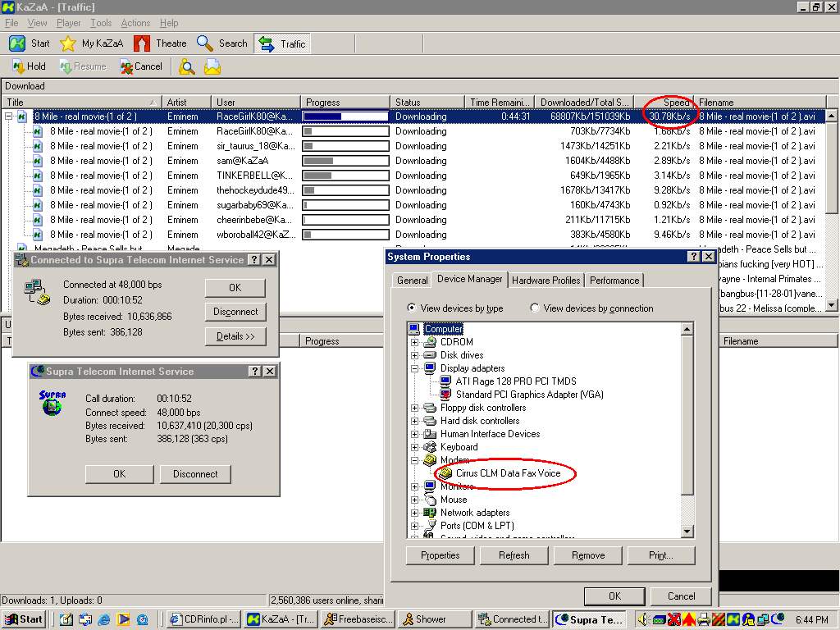Image resolution: width=840 pixels, height=630 pixels.
Task: Expand the Hard disk controllers node
Action: pyautogui.click(x=414, y=421)
